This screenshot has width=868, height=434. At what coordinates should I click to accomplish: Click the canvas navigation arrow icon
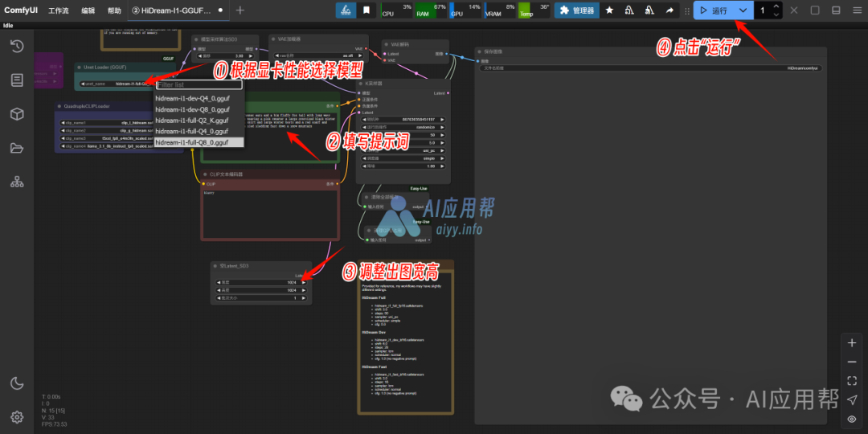click(x=852, y=399)
